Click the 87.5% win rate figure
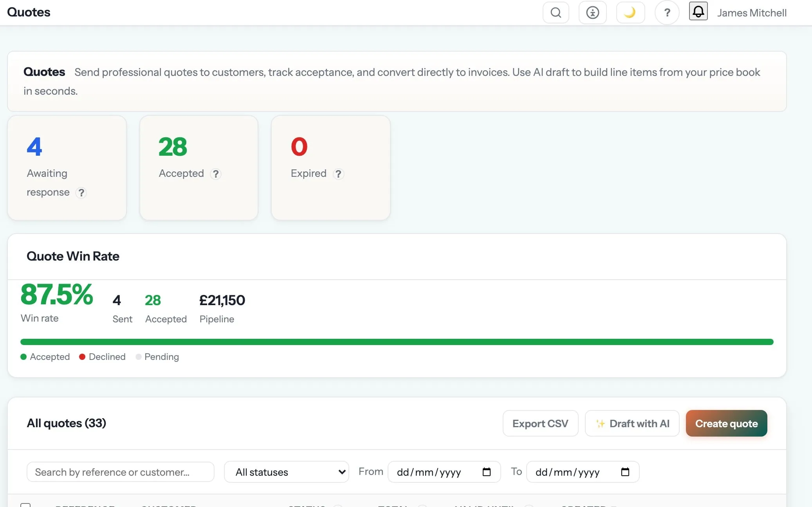 [57, 294]
